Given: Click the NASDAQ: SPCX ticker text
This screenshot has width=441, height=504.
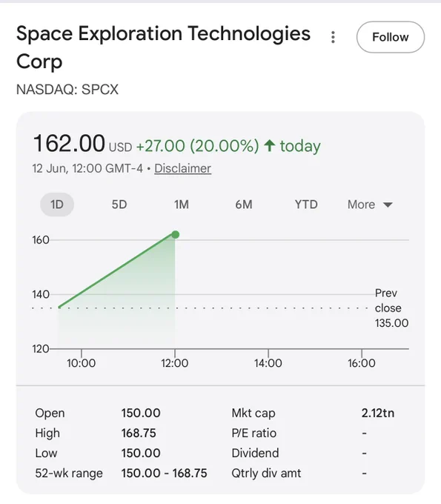Looking at the screenshot, I should click(x=67, y=90).
